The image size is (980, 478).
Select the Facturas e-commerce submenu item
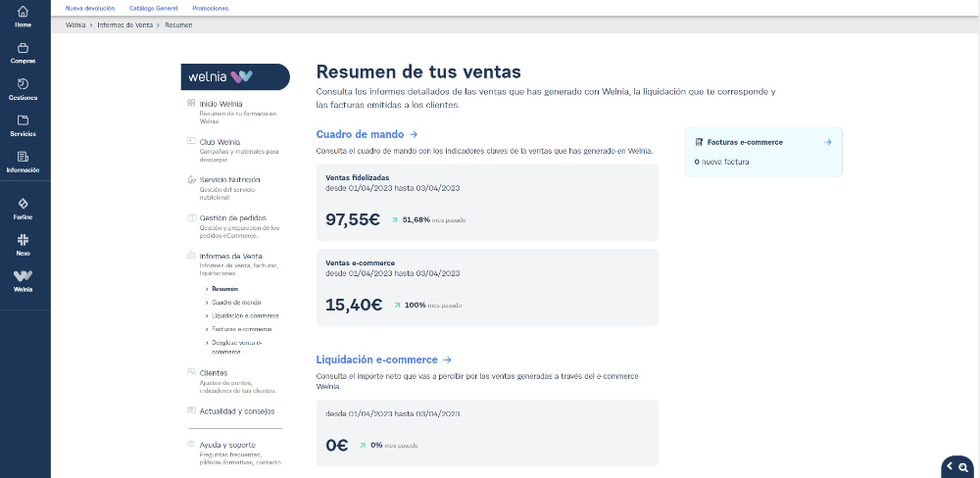[x=242, y=329]
